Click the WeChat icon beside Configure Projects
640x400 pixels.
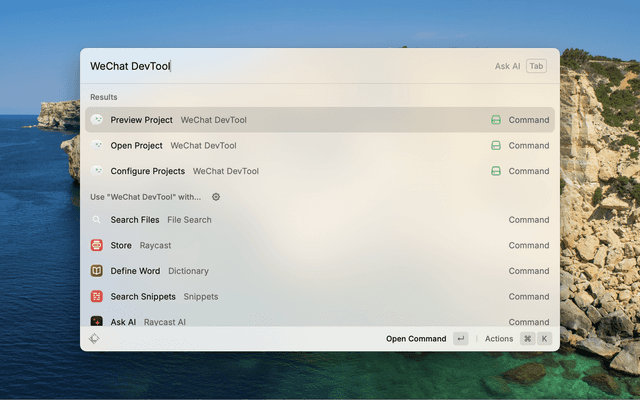click(x=97, y=171)
